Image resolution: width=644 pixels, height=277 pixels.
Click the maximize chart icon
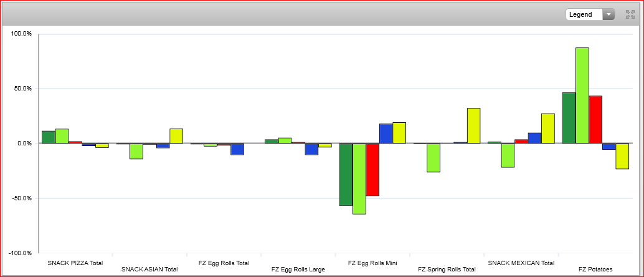(x=630, y=14)
